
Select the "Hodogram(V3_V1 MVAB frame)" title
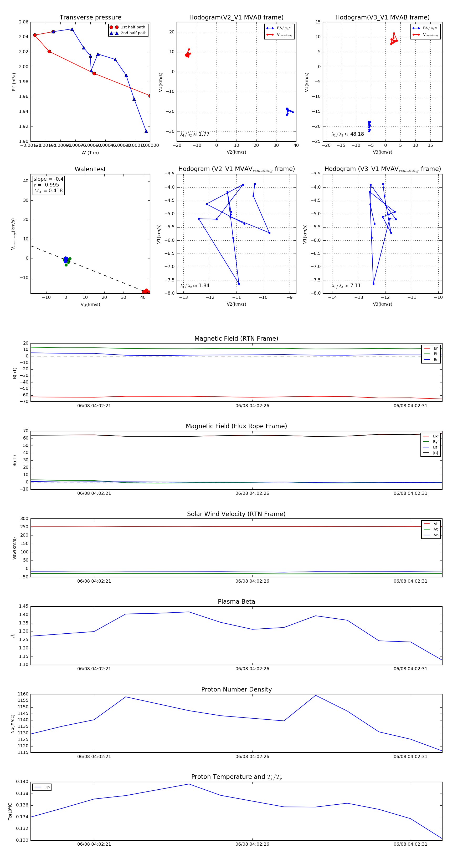382,18
